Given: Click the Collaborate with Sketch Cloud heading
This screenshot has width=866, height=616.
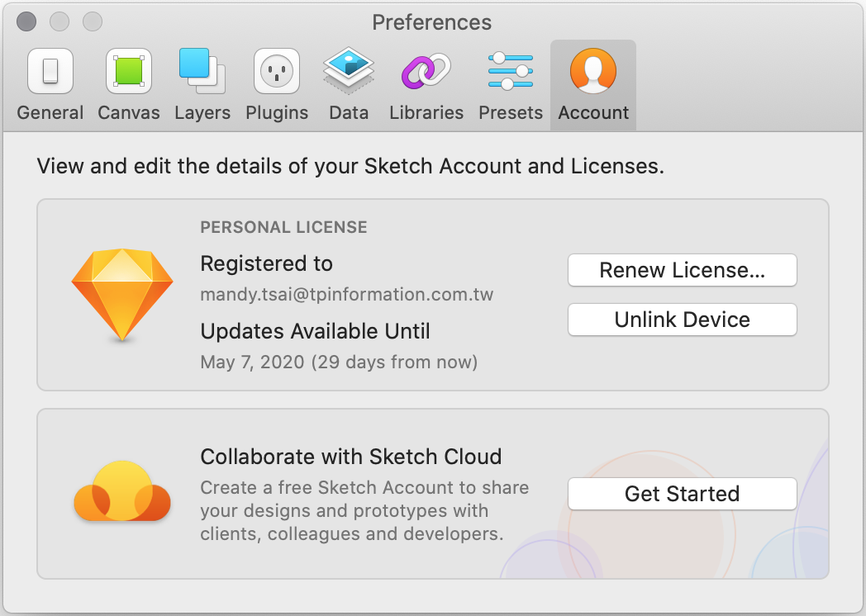Looking at the screenshot, I should [x=351, y=457].
